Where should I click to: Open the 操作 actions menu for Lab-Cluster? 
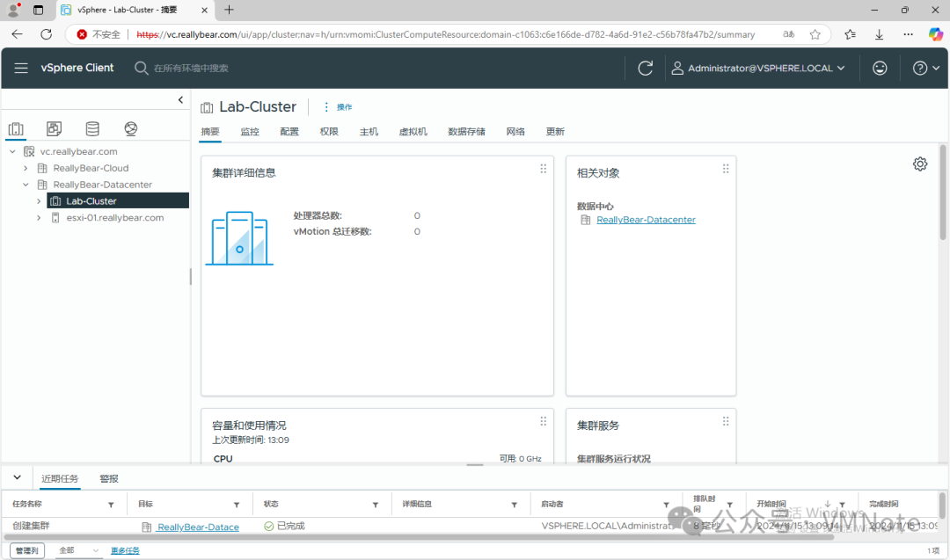[x=338, y=107]
